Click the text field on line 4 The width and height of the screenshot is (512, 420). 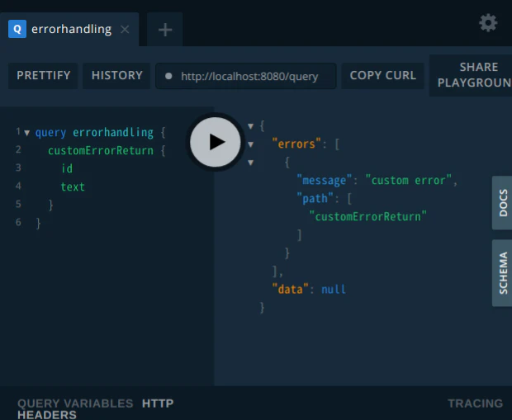click(x=73, y=187)
